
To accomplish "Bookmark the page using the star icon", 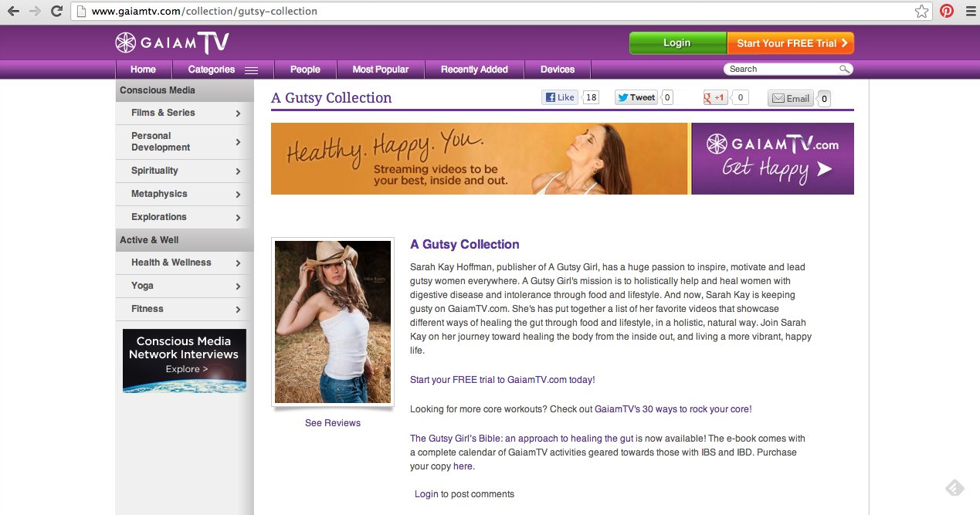I will (x=921, y=11).
